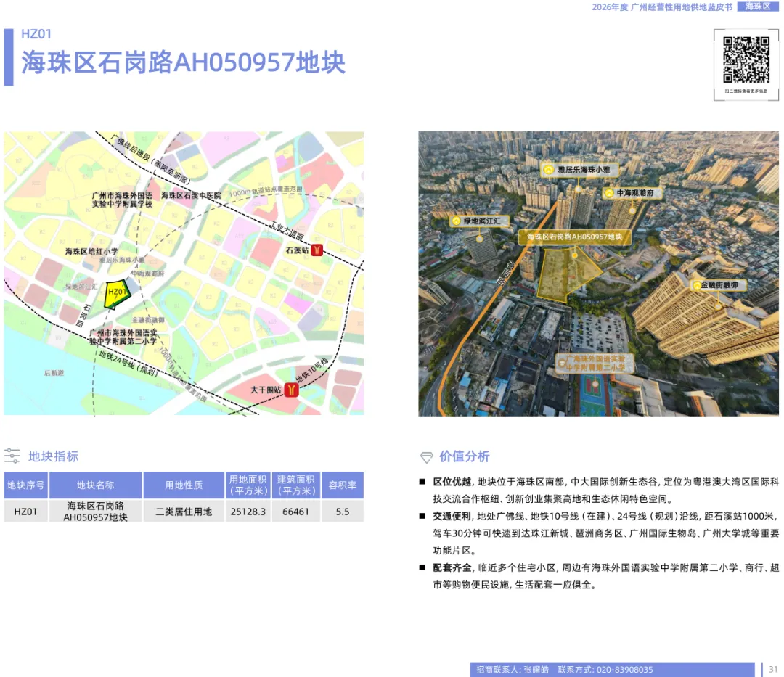
Task: Click the 用地面积 table header
Action: point(248,485)
